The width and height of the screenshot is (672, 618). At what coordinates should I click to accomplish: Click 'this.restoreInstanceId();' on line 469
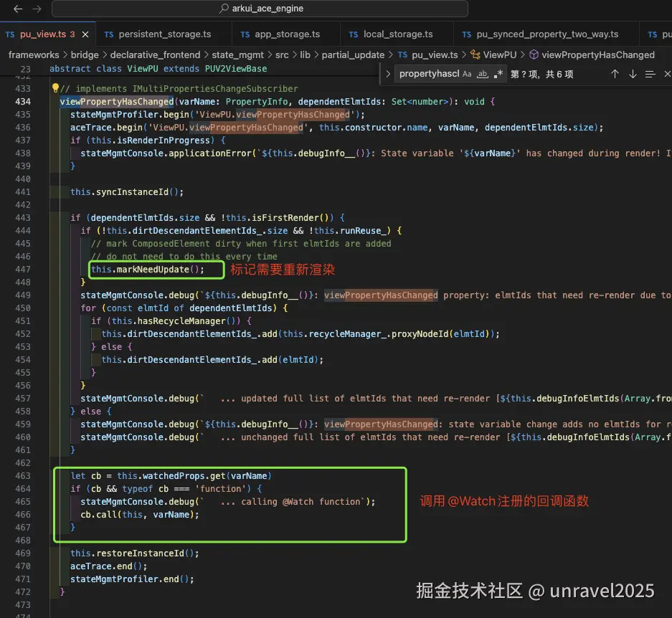coord(135,553)
